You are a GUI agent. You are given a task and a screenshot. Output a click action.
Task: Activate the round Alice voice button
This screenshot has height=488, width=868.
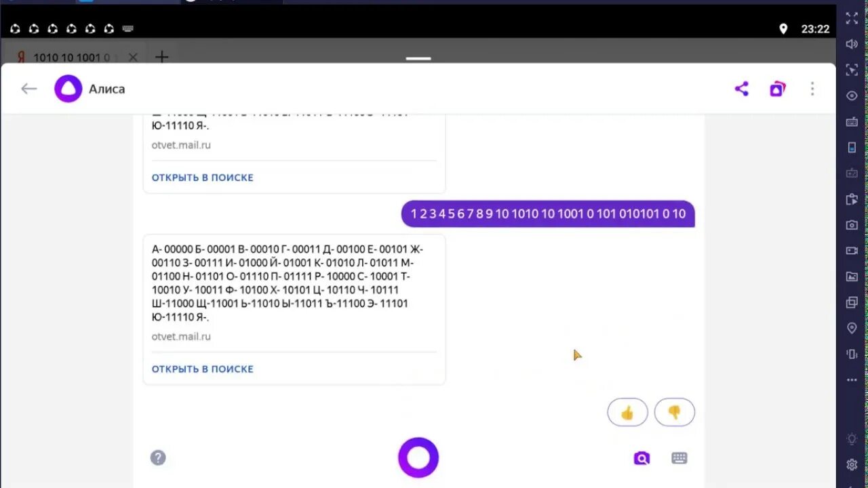pyautogui.click(x=418, y=457)
